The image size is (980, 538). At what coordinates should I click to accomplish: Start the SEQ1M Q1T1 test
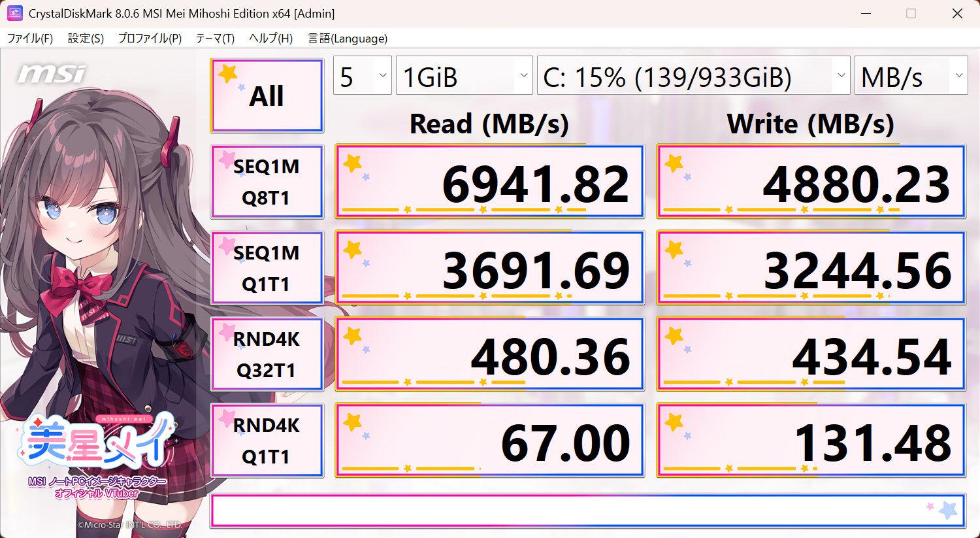click(x=267, y=267)
